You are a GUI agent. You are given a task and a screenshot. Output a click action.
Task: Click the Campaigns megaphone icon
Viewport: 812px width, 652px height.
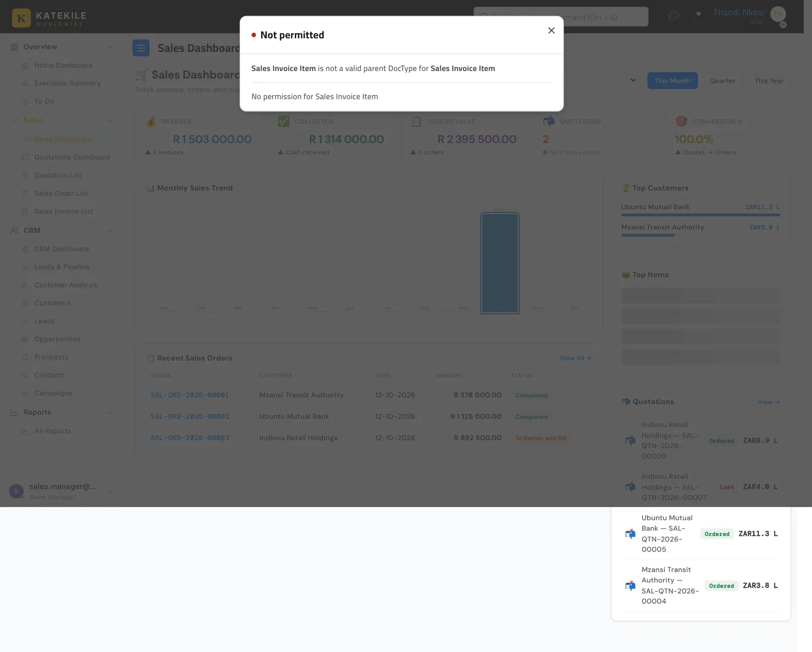(25, 393)
